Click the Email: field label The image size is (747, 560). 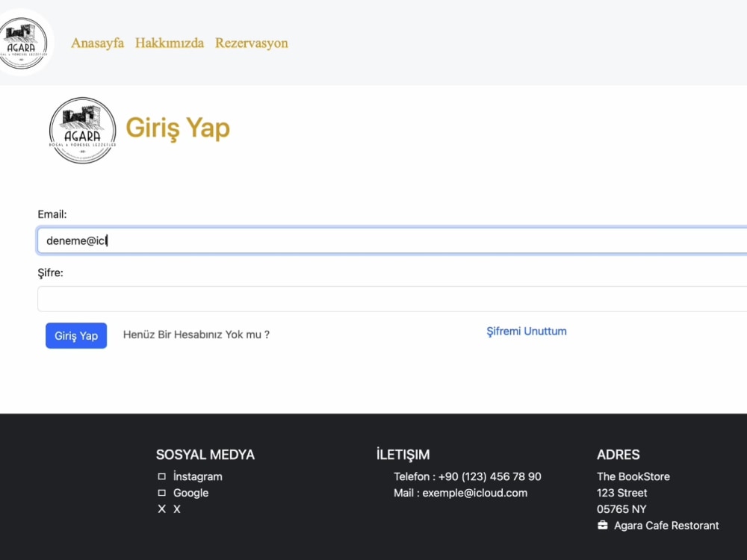(52, 214)
